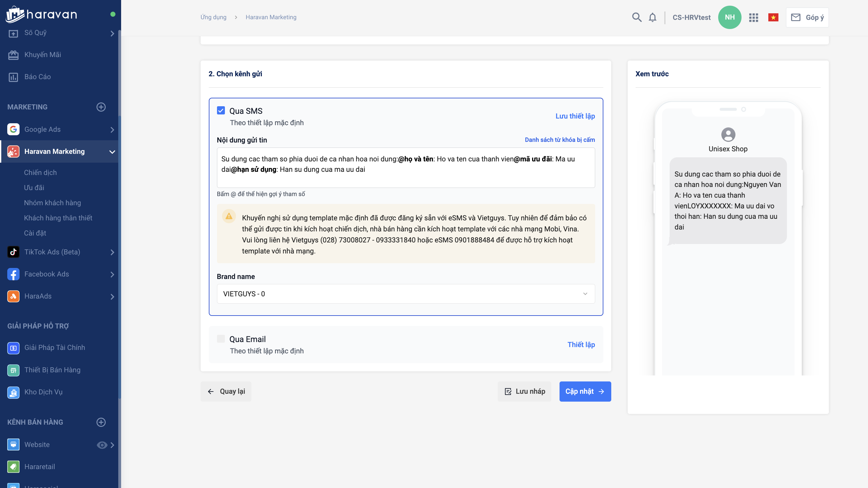Click Thiết lập link for email
Image resolution: width=868 pixels, height=488 pixels.
pyautogui.click(x=581, y=344)
